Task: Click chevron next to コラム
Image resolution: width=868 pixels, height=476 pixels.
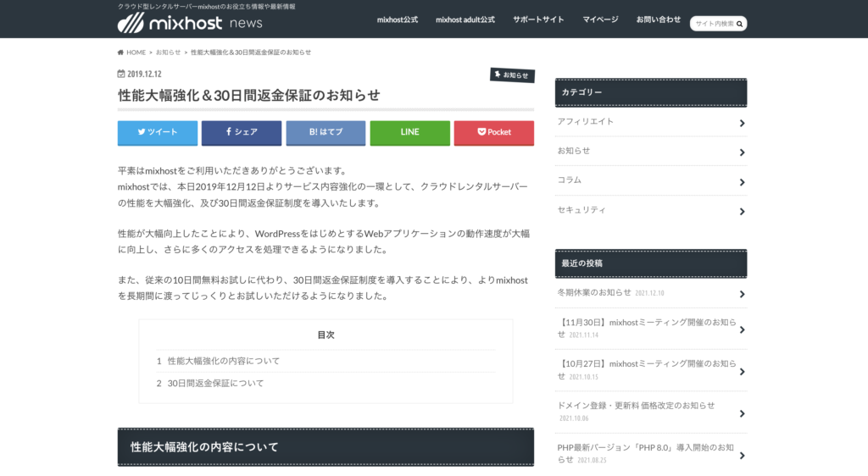Action: [x=742, y=182]
